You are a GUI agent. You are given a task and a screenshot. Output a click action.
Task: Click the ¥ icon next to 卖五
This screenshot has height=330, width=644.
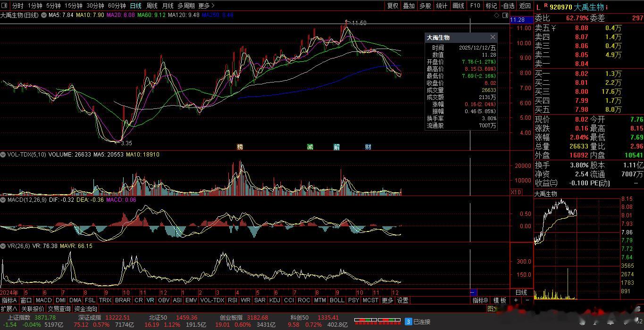point(554,28)
